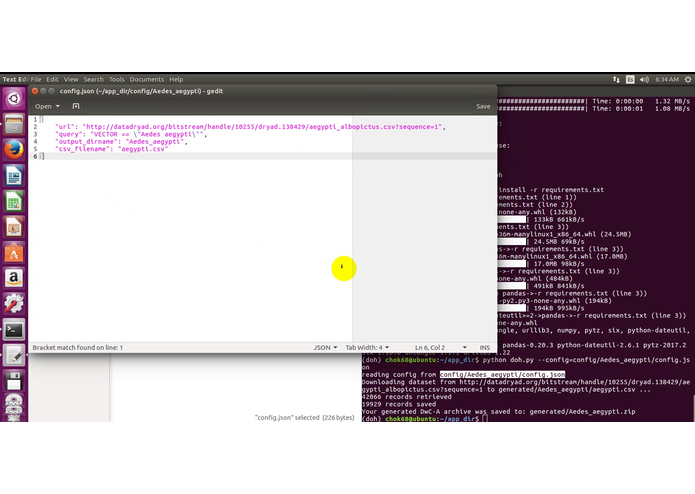Open the Ubuntu Dash search launcher
Viewport: 695px width, 494px height.
coord(14,98)
